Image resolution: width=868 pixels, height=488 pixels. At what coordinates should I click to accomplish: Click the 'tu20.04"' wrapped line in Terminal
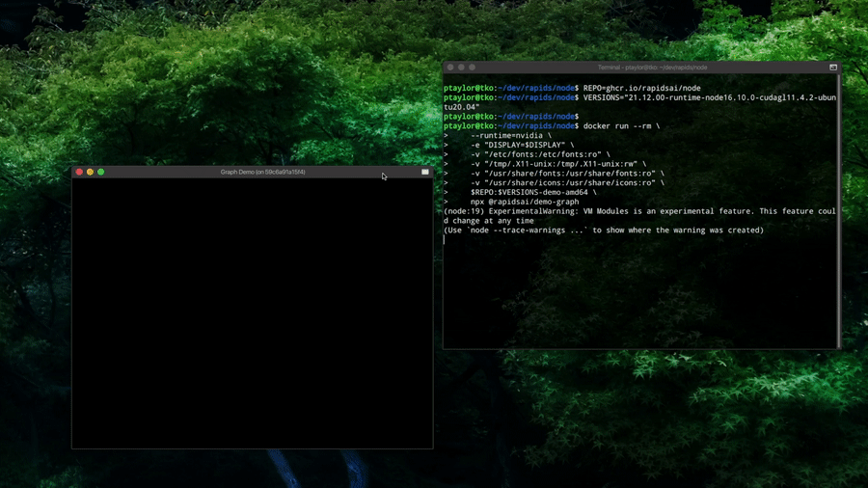(462, 107)
